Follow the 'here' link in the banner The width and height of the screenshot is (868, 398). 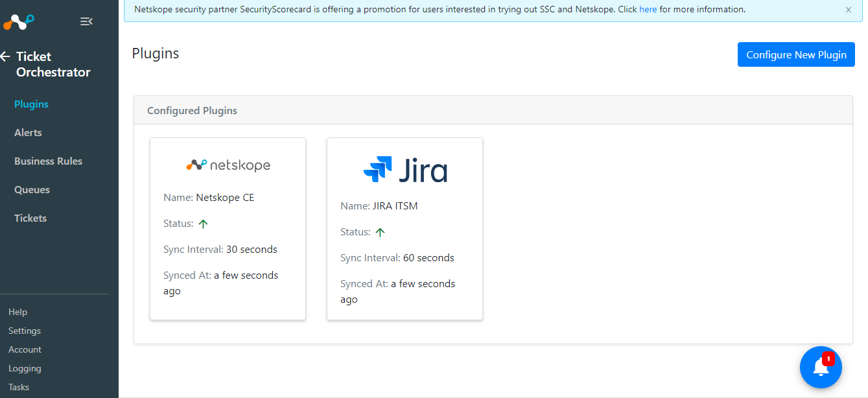[x=648, y=10]
